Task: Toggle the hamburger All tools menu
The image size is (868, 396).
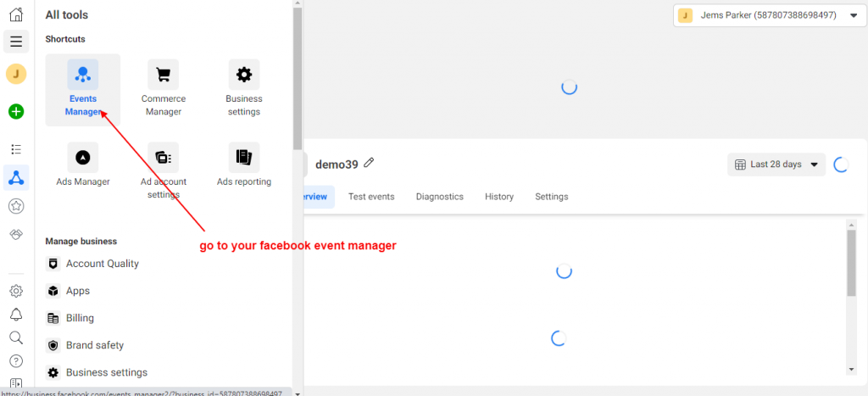Action: pyautogui.click(x=16, y=42)
